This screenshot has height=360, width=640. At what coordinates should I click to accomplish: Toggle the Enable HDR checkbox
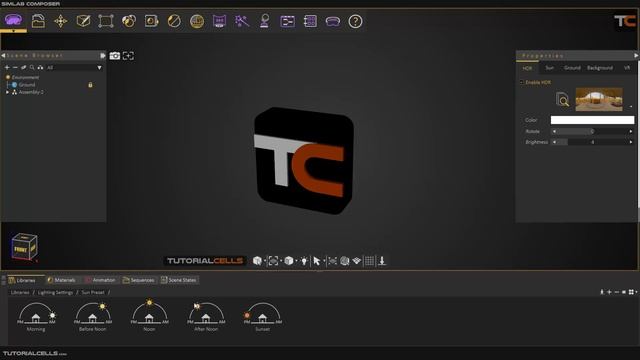(x=522, y=82)
